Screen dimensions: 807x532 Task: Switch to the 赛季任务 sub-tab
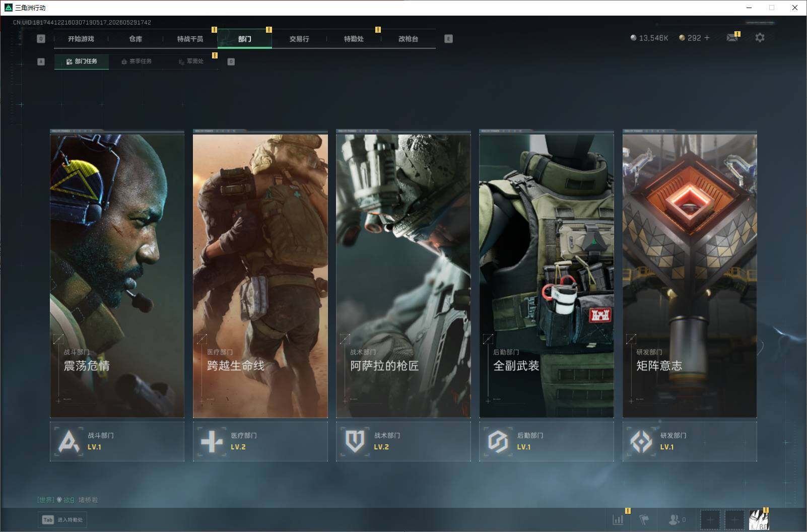137,61
